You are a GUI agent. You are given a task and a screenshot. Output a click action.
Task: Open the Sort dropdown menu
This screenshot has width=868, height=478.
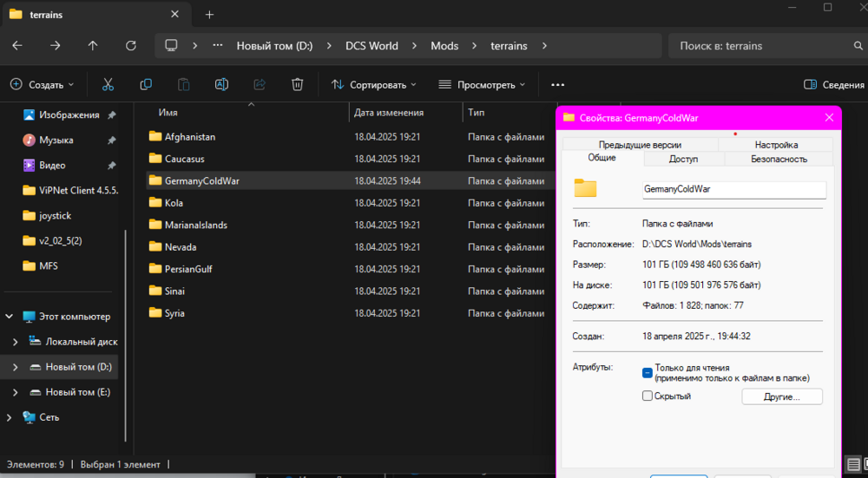[x=374, y=84]
